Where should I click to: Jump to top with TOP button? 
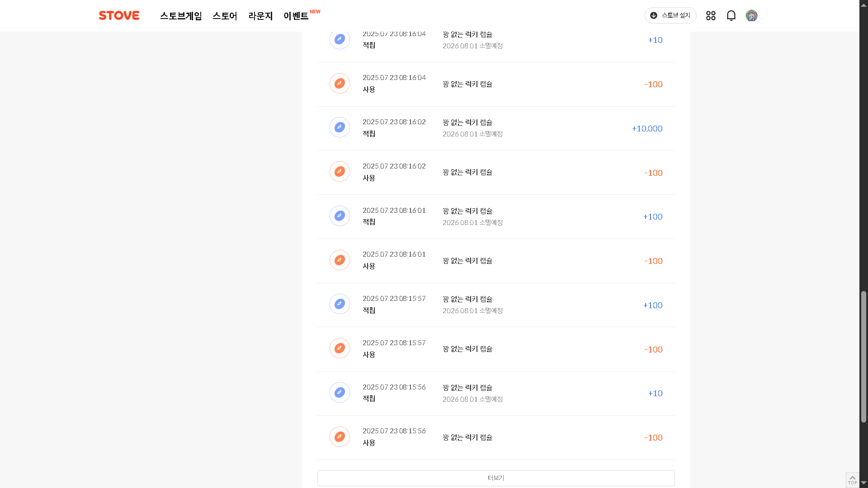coord(852,480)
